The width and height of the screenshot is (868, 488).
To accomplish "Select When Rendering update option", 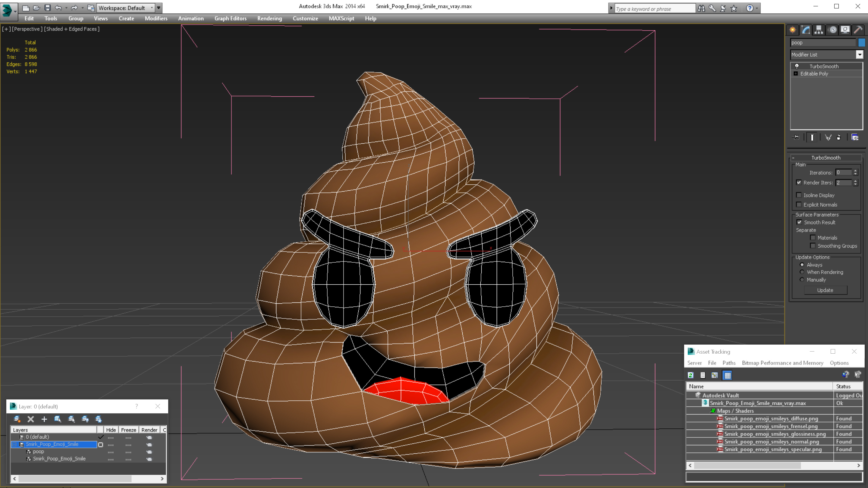I will pos(802,272).
